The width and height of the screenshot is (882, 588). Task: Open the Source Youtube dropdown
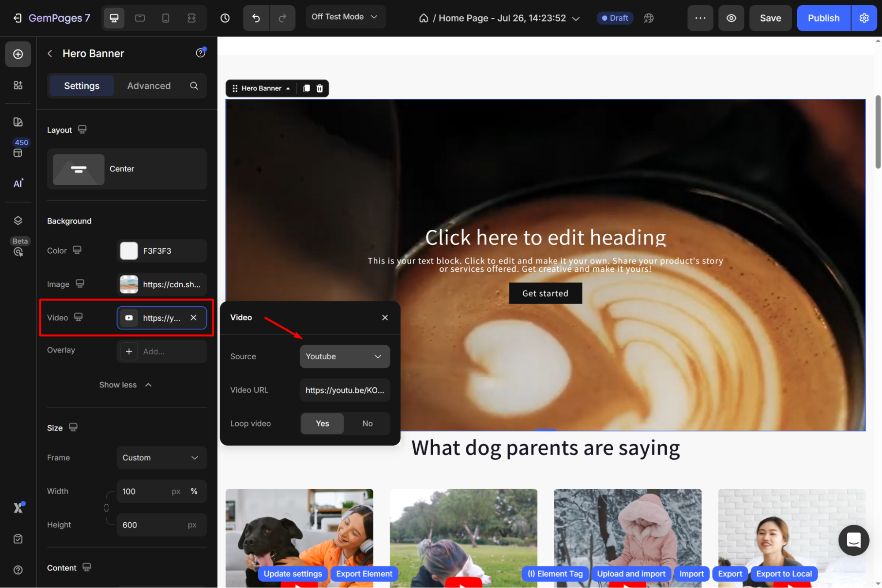344,356
